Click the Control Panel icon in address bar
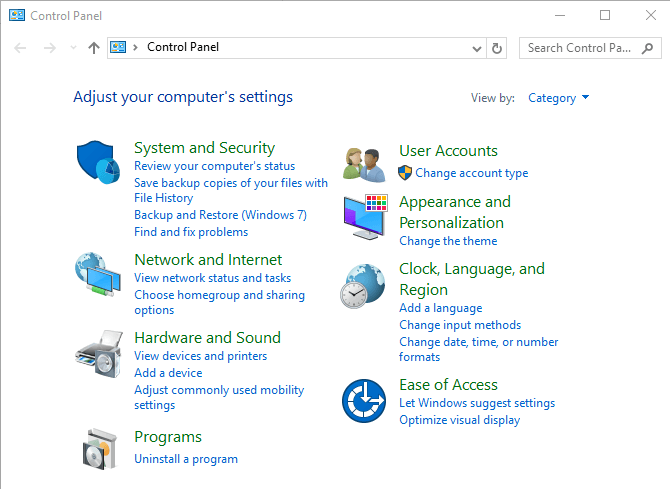 [x=118, y=47]
